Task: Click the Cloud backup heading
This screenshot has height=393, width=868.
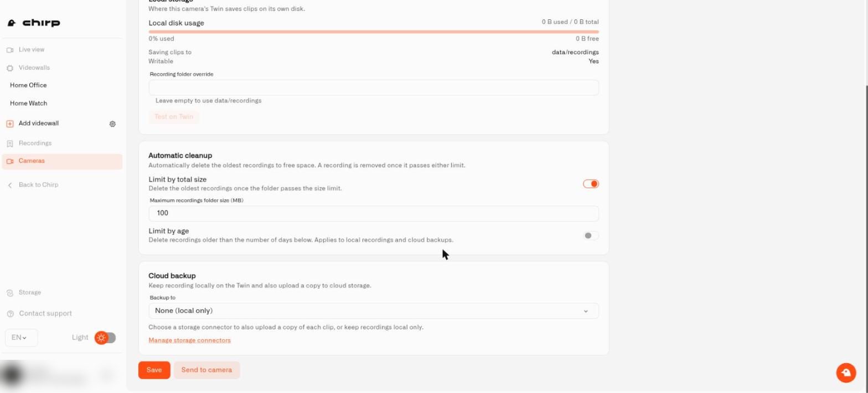Action: pos(172,276)
